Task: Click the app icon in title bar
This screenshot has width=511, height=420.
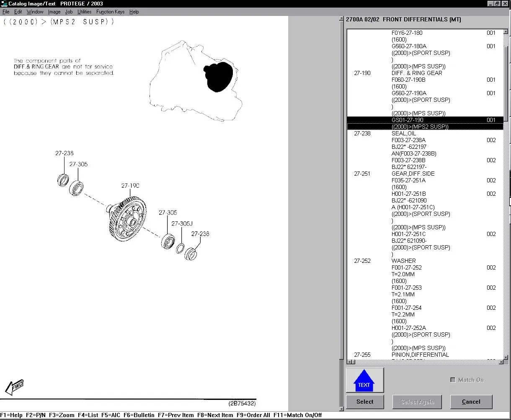Action: [4, 3]
